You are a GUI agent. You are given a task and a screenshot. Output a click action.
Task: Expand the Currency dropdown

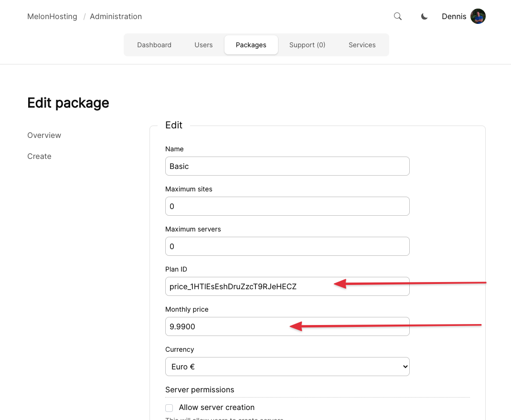tap(287, 367)
